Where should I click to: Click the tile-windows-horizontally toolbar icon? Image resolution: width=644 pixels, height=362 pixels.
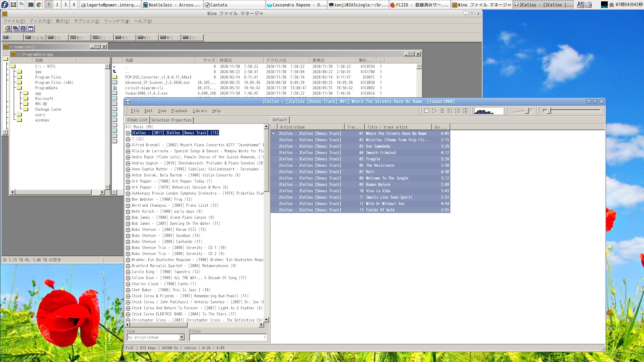23,29
